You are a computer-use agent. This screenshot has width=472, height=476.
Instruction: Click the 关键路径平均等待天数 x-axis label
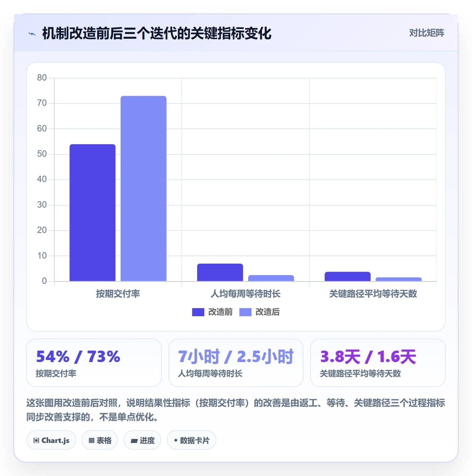[x=373, y=294]
